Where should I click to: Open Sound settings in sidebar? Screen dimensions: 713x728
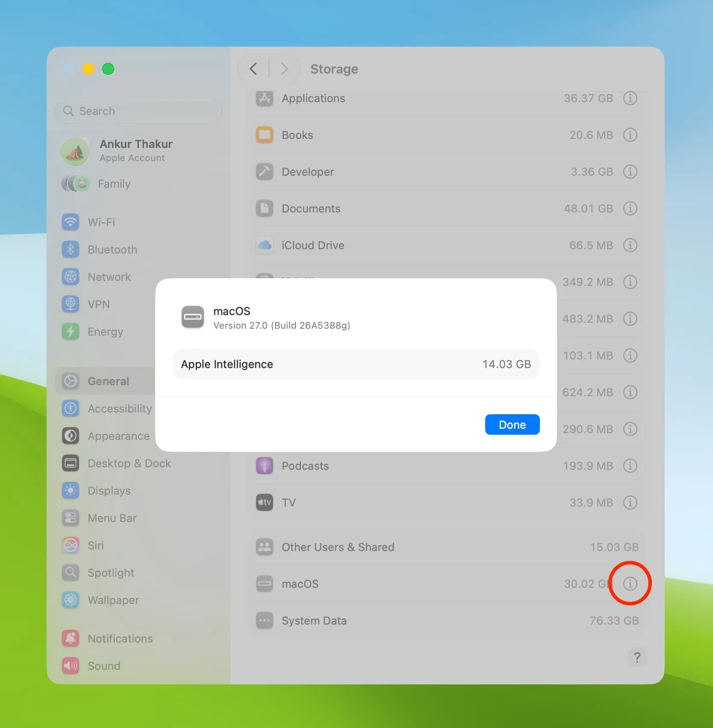[138, 666]
